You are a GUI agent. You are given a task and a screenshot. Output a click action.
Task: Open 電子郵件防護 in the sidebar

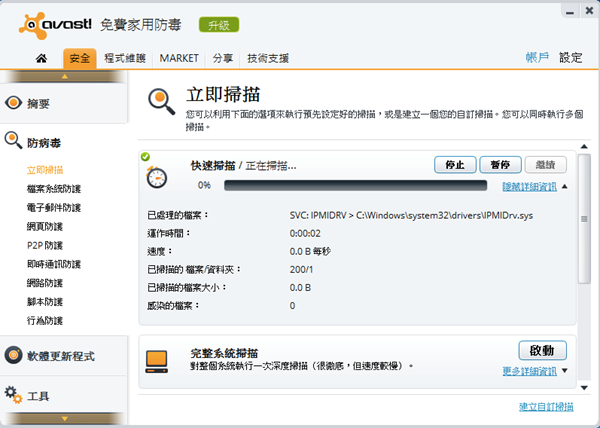pos(54,208)
